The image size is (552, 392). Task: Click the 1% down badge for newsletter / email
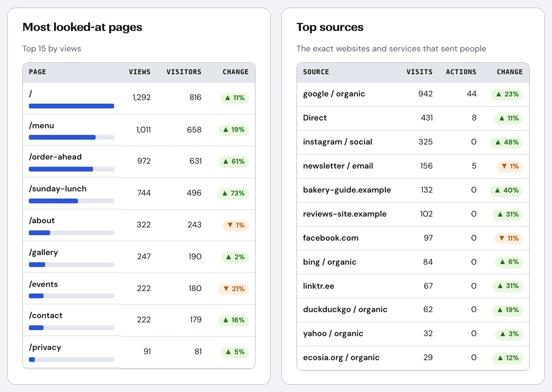tap(510, 166)
